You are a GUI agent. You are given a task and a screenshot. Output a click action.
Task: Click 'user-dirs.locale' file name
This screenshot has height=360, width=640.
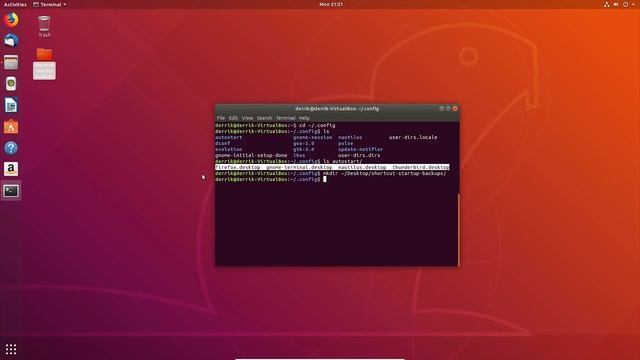coord(413,138)
